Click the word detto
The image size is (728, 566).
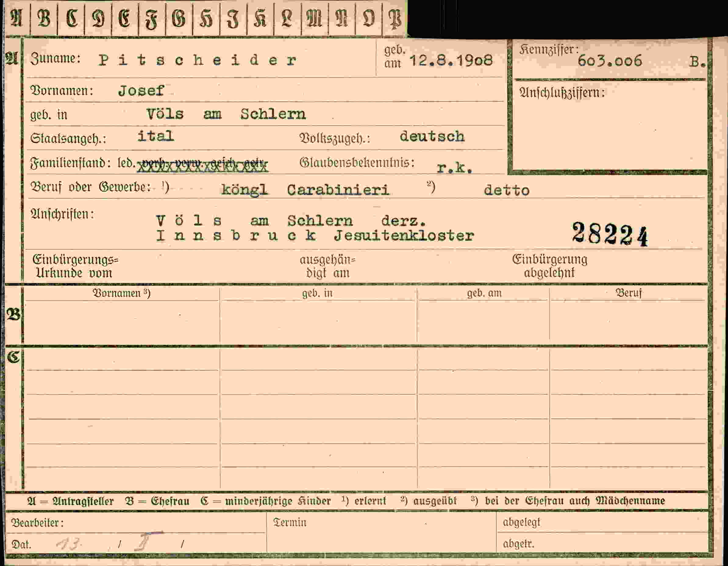coord(507,190)
